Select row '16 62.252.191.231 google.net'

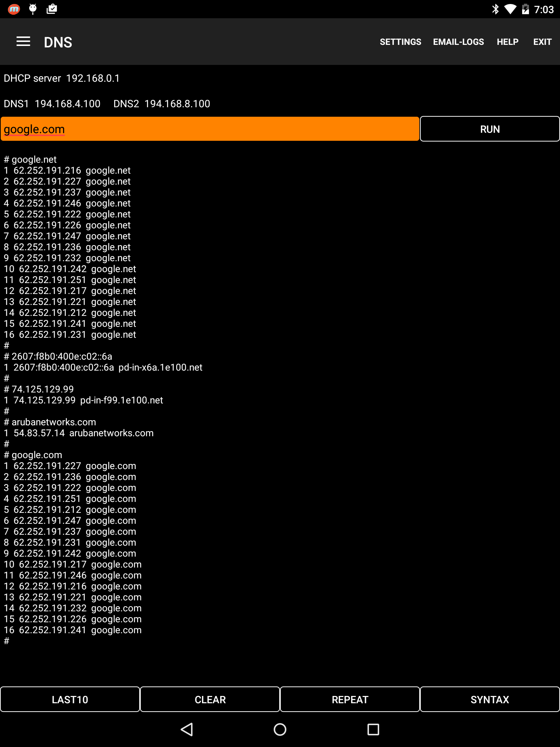pos(70,334)
